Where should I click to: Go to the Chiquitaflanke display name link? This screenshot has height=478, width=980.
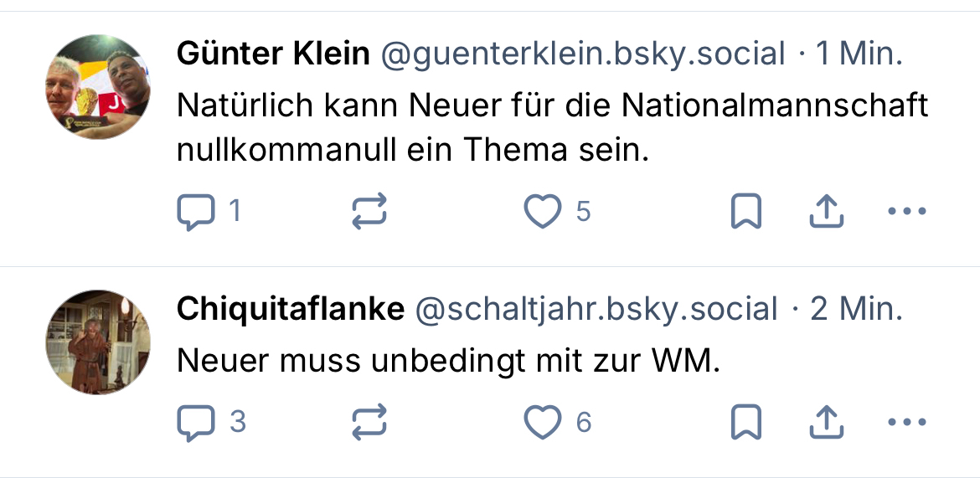(x=290, y=310)
